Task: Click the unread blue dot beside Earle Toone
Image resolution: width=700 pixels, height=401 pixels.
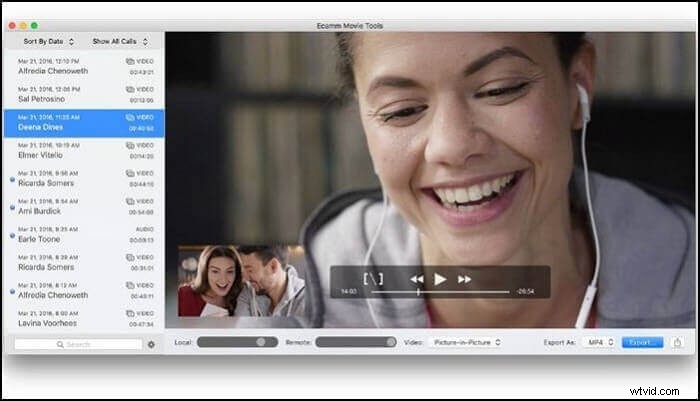Action: [x=12, y=235]
